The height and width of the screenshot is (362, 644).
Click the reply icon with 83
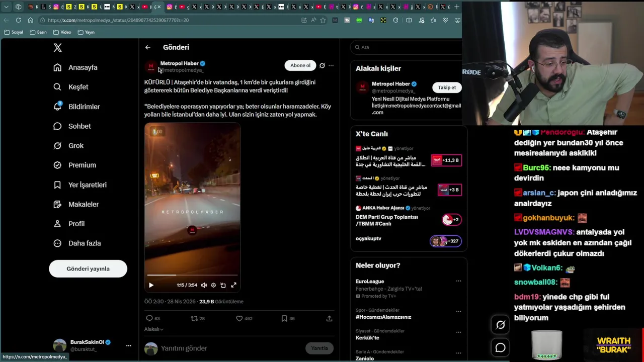(x=152, y=318)
